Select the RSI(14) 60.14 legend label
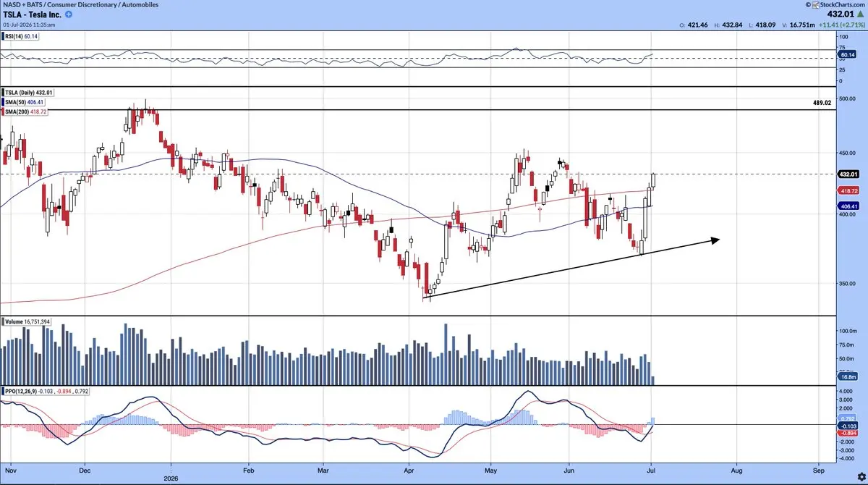 point(20,35)
